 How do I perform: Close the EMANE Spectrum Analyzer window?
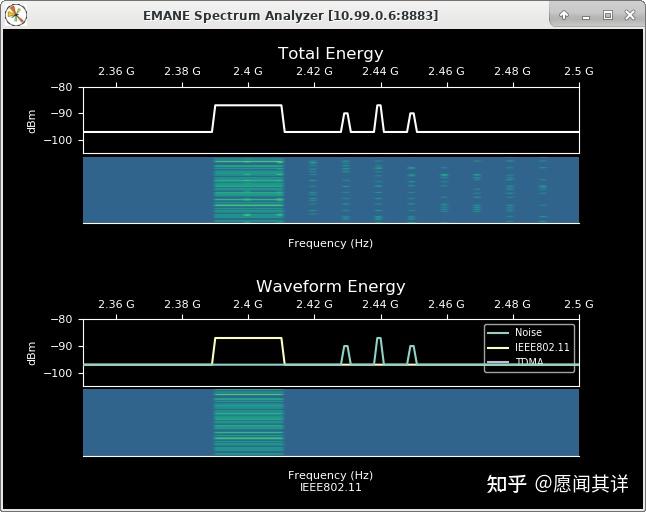point(630,15)
